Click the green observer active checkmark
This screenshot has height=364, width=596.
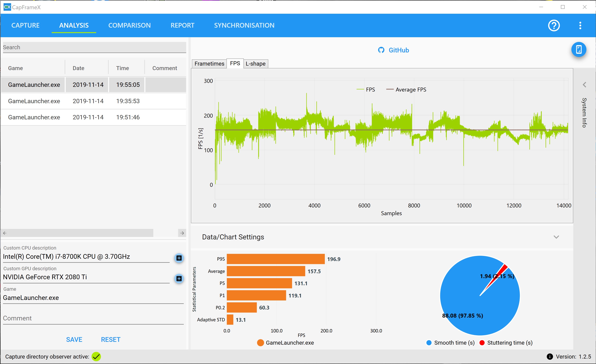pos(96,356)
